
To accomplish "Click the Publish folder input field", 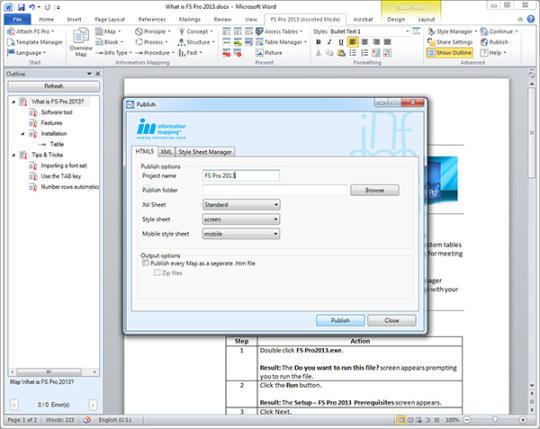I will pos(275,190).
